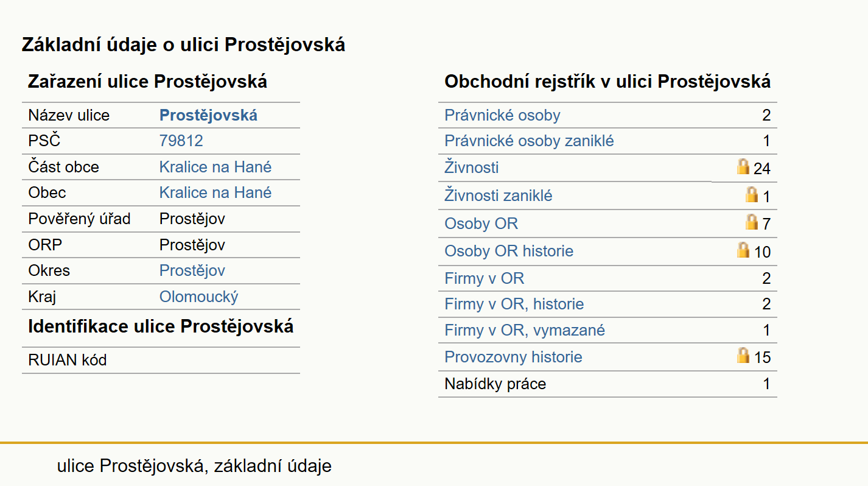Click the lock icon next to Živnosti zaniklé
868x486 pixels.
coord(752,194)
